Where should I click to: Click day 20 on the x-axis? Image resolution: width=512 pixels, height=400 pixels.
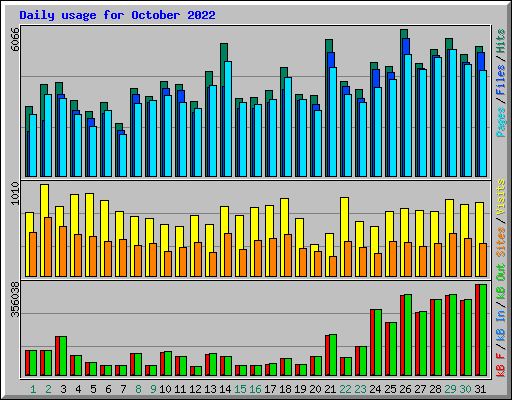pyautogui.click(x=315, y=389)
